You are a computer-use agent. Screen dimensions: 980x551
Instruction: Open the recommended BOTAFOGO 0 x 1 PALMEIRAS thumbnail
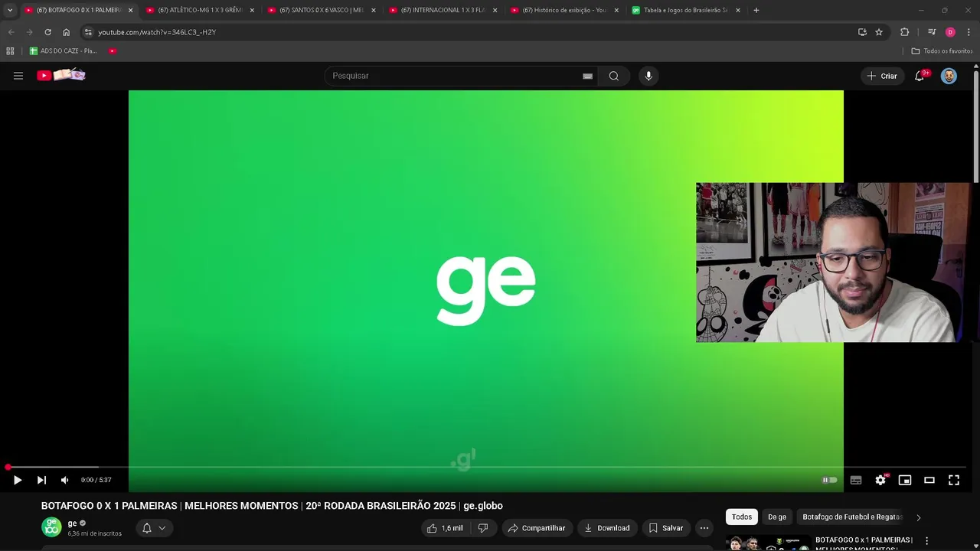pyautogui.click(x=768, y=543)
